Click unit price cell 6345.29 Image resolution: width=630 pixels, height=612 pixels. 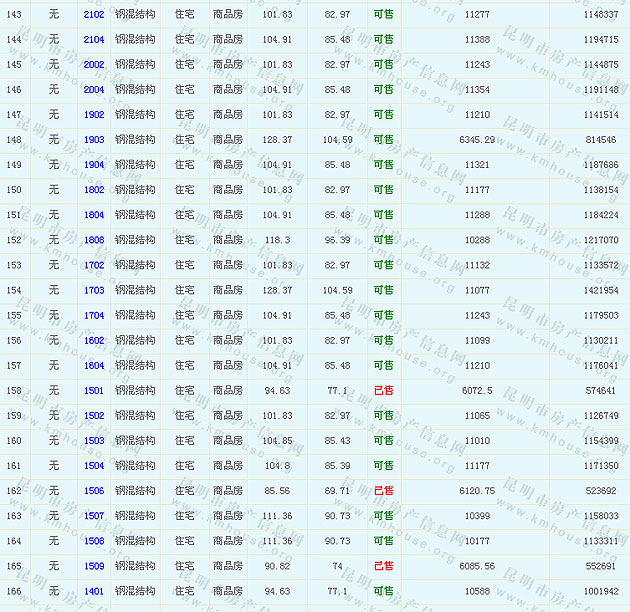[x=478, y=140]
